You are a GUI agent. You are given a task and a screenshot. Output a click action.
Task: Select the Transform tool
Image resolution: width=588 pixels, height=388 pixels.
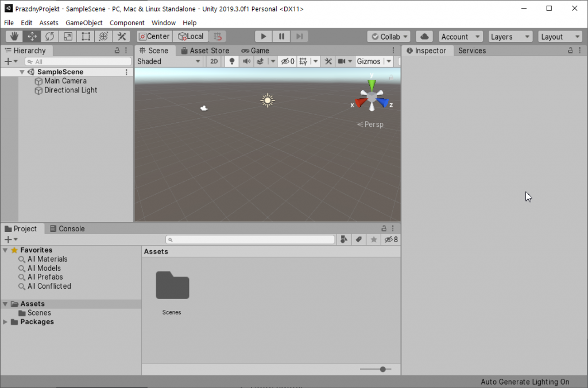tap(103, 36)
